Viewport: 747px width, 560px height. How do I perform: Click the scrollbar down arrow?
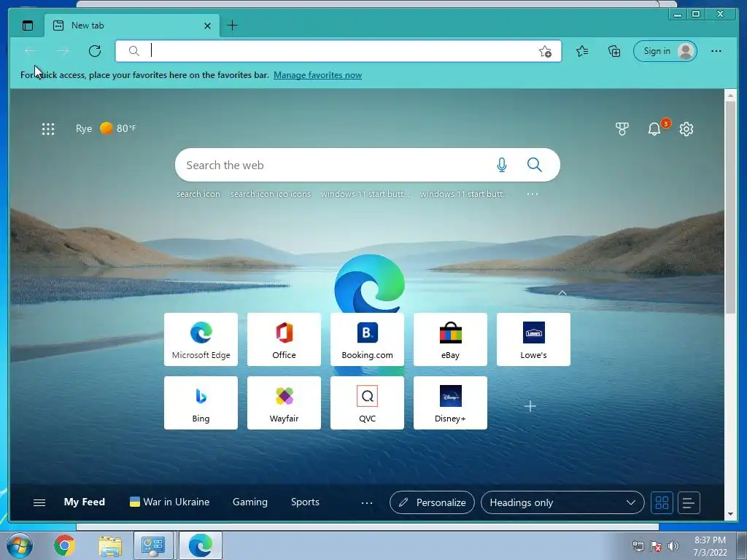pyautogui.click(x=730, y=514)
